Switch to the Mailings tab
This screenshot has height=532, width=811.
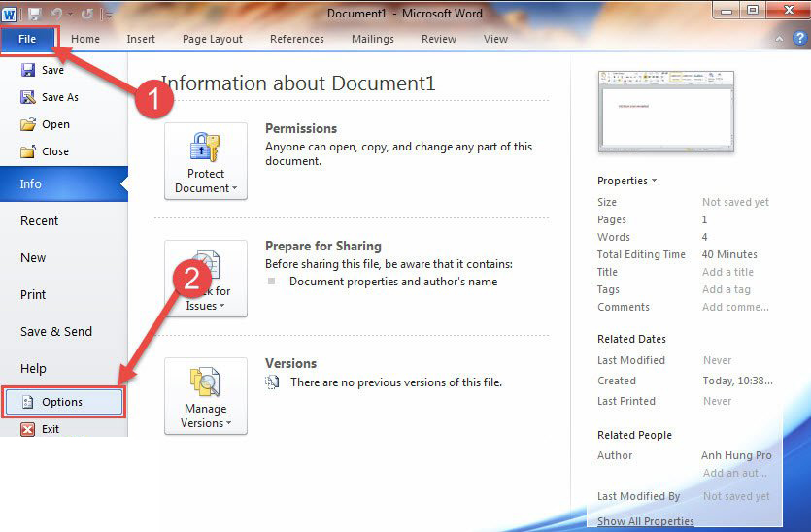pyautogui.click(x=372, y=39)
